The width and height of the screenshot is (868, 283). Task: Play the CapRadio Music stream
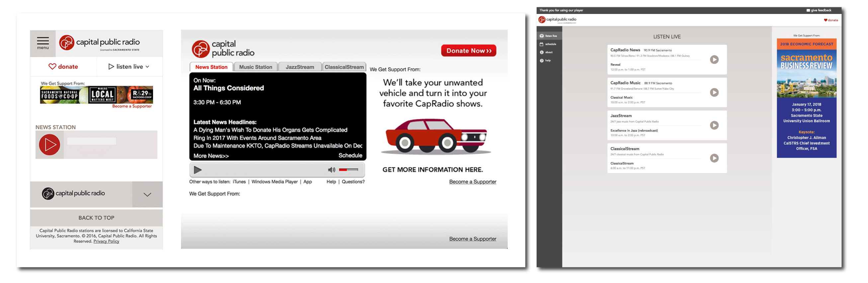point(714,93)
